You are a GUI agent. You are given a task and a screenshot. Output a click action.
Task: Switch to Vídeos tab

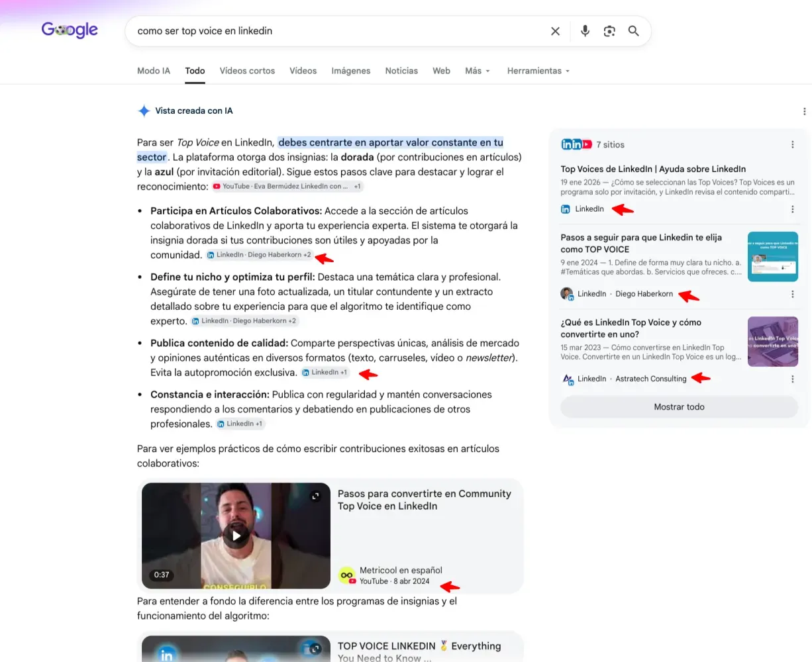pos(303,71)
